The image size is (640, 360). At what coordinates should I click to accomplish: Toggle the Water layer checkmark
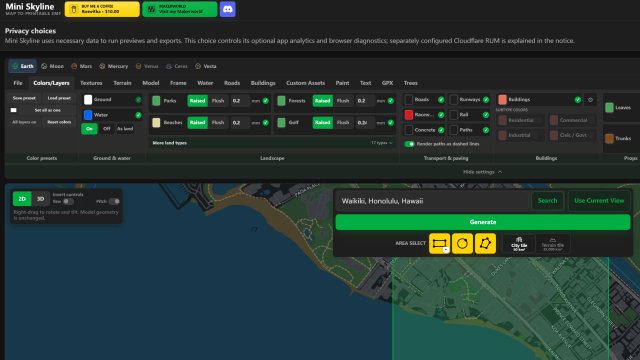click(x=138, y=115)
